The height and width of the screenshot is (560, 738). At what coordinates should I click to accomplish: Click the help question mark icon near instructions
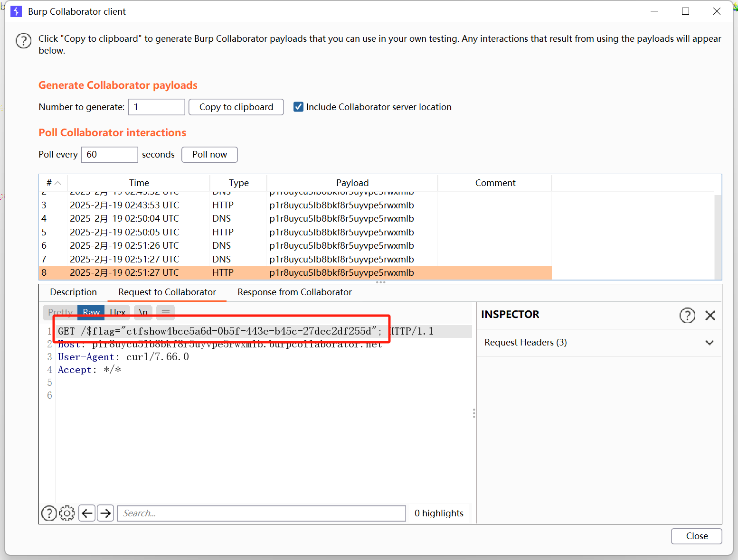(24, 41)
